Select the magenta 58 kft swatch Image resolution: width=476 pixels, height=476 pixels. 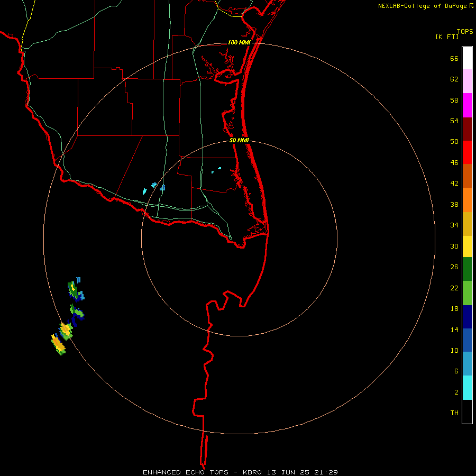[x=467, y=105]
